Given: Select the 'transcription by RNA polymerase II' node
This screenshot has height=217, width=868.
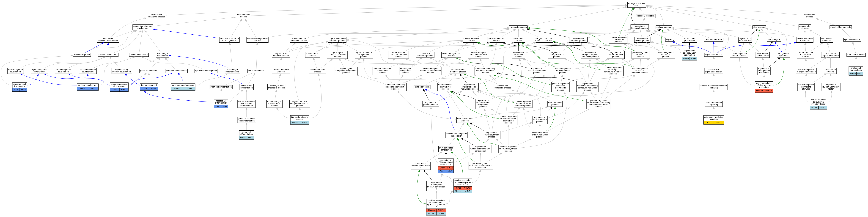Looking at the screenshot, I should coord(420,165).
